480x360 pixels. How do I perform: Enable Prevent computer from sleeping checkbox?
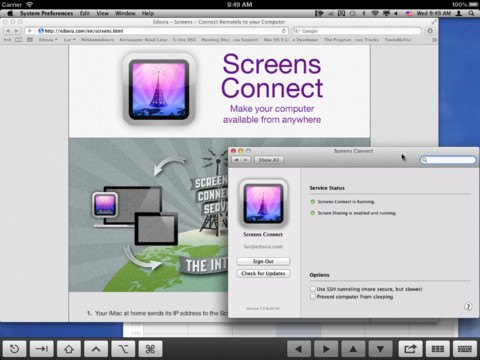click(x=313, y=296)
